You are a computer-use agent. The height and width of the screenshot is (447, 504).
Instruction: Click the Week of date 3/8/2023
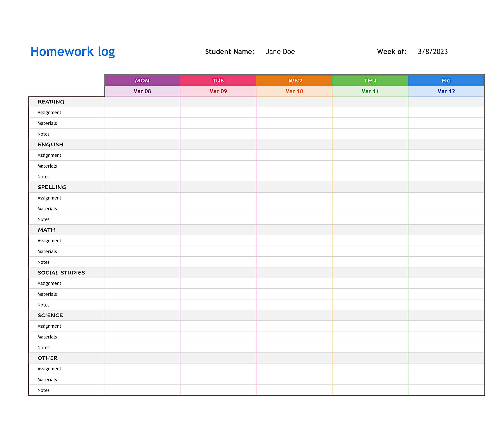tap(433, 52)
